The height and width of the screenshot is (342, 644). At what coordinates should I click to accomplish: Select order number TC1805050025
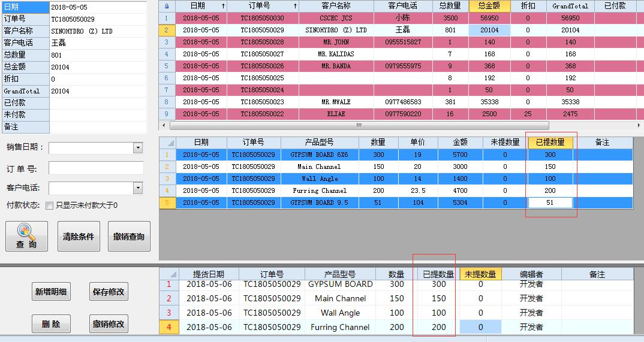point(262,78)
